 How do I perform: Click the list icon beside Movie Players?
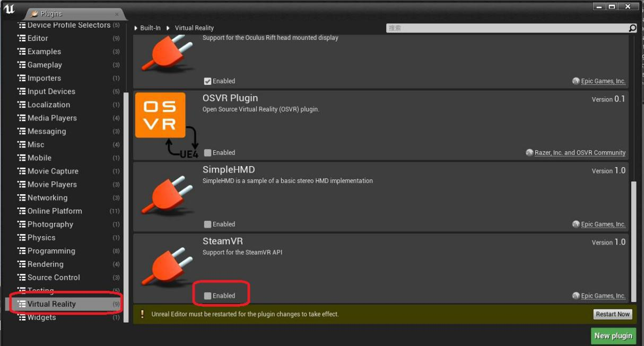[21, 184]
